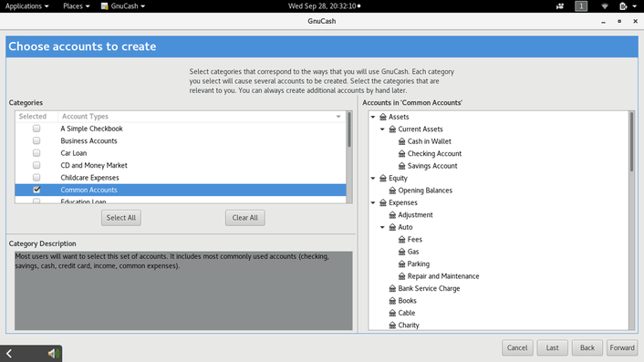Click the Cable account icon

point(392,313)
